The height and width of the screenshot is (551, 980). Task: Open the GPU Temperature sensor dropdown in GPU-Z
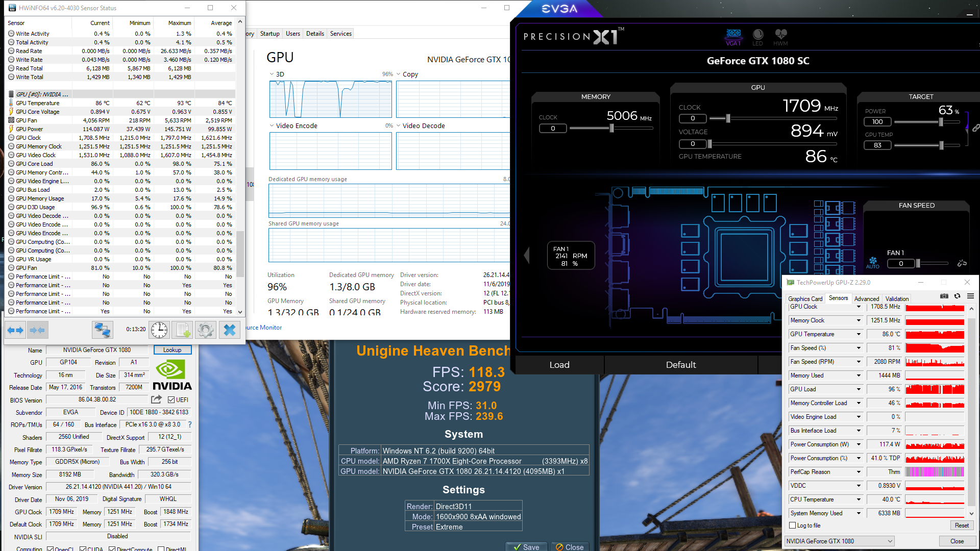point(859,334)
